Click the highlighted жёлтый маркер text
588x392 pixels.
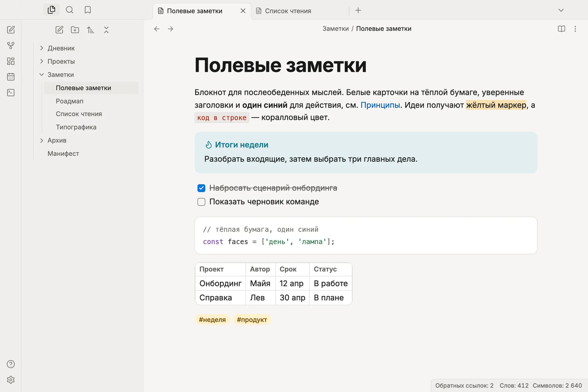(x=496, y=105)
